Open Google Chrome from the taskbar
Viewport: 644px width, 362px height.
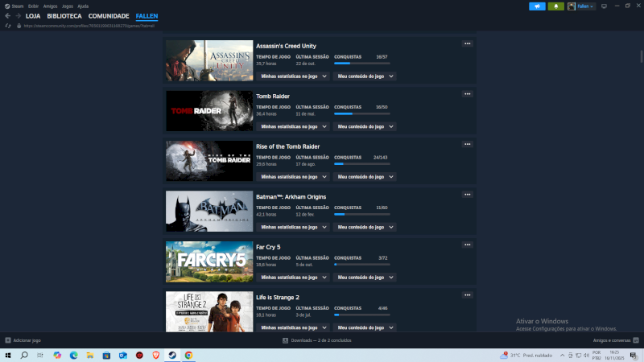point(188,356)
